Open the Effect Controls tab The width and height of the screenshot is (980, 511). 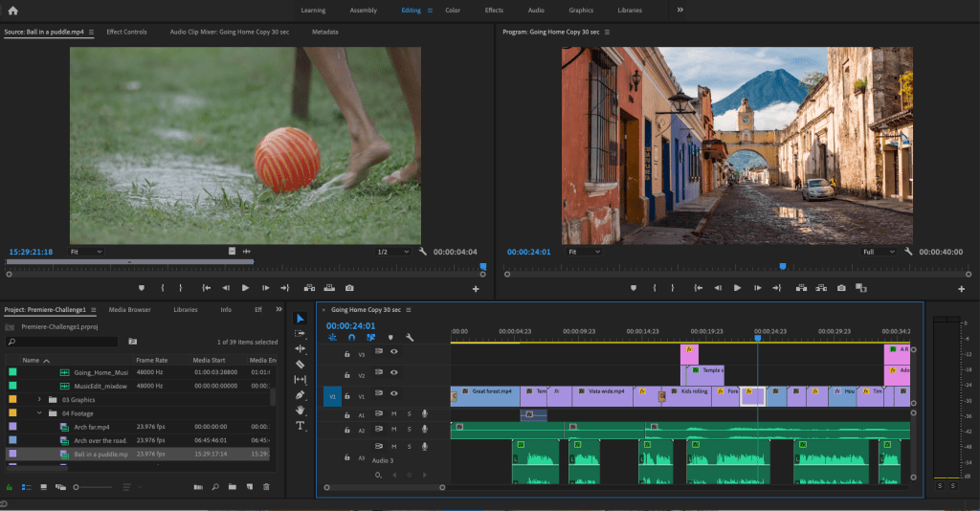126,32
